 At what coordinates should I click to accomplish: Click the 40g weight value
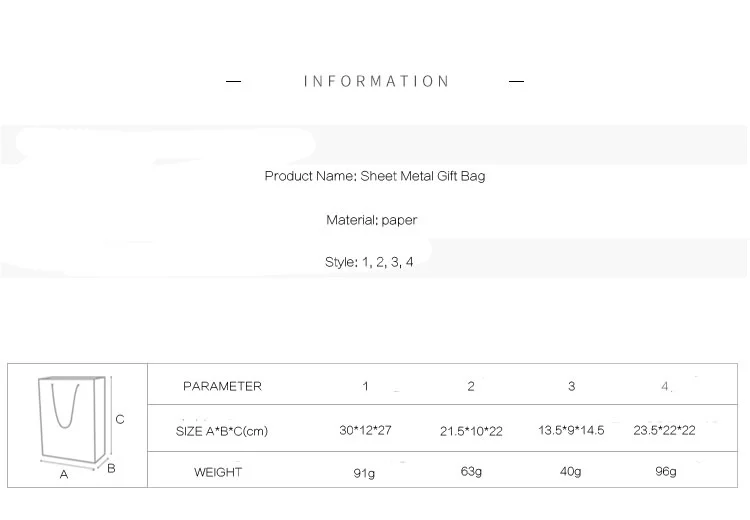point(570,472)
